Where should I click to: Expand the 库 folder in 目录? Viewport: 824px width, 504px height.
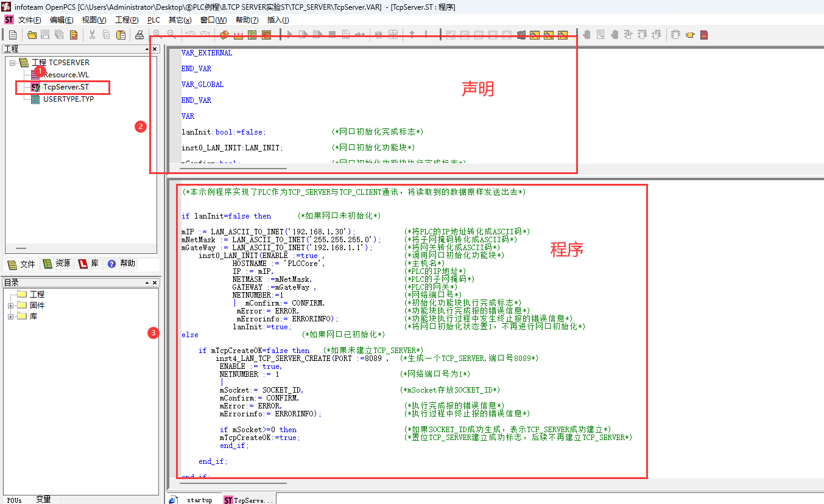coord(11,316)
